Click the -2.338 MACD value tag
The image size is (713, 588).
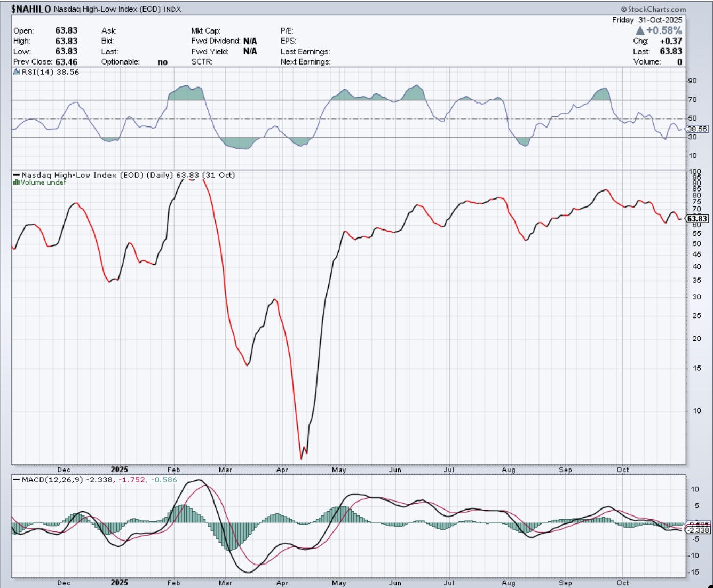tap(698, 530)
